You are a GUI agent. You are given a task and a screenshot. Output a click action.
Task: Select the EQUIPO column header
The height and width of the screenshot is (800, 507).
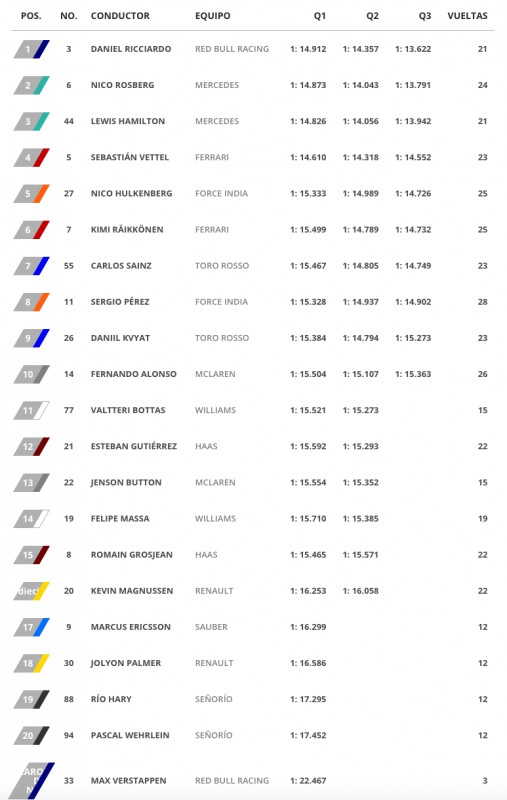coord(213,16)
